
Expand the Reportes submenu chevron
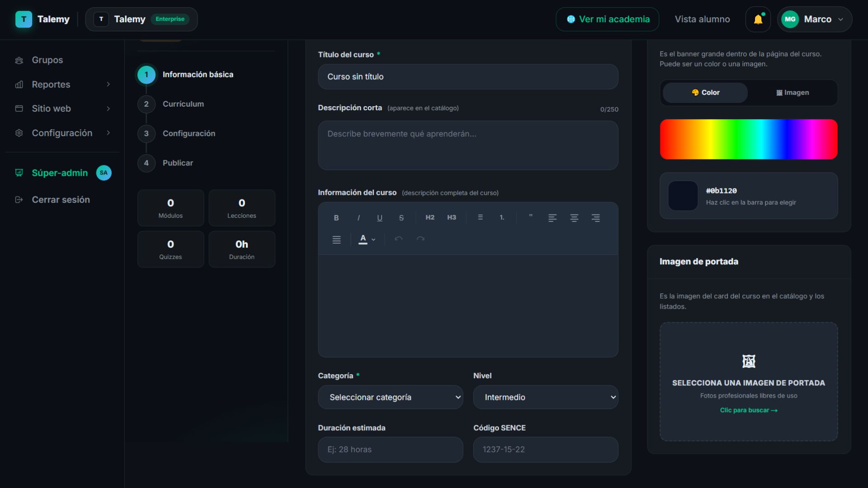coord(108,84)
